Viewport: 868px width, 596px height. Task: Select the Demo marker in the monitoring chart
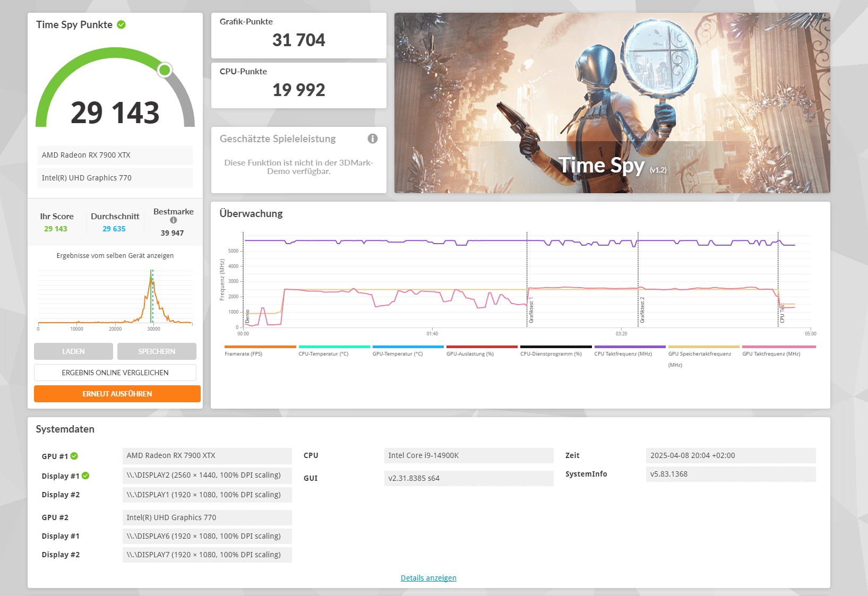247,316
